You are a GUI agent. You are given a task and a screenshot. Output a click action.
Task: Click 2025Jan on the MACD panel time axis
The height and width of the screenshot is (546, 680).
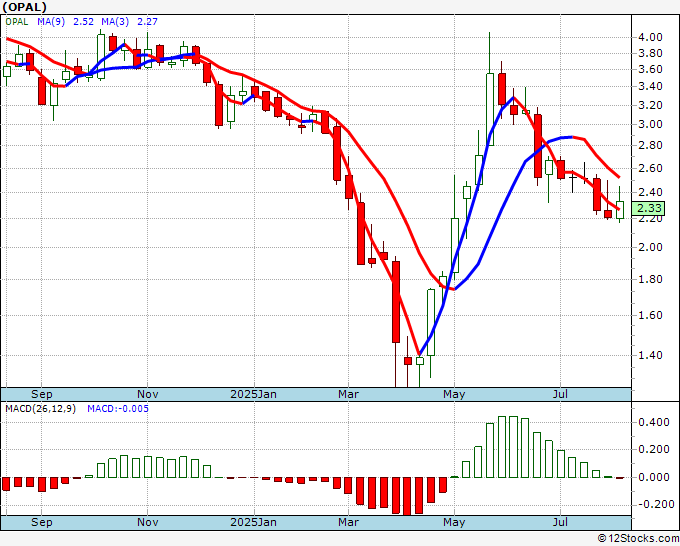click(253, 522)
